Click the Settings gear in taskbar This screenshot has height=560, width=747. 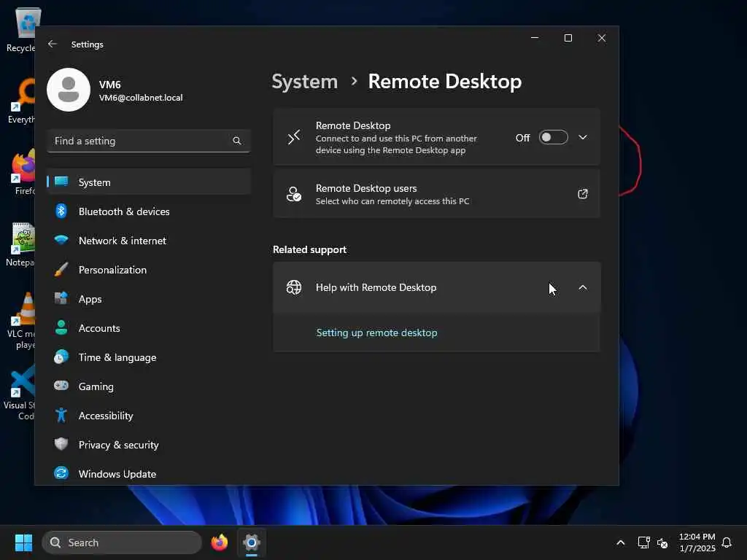(x=252, y=542)
